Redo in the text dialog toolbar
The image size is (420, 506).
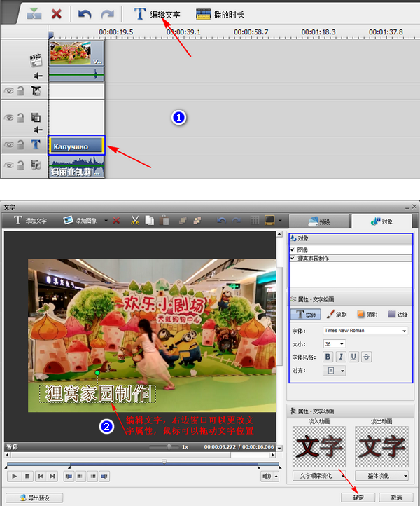click(x=237, y=221)
